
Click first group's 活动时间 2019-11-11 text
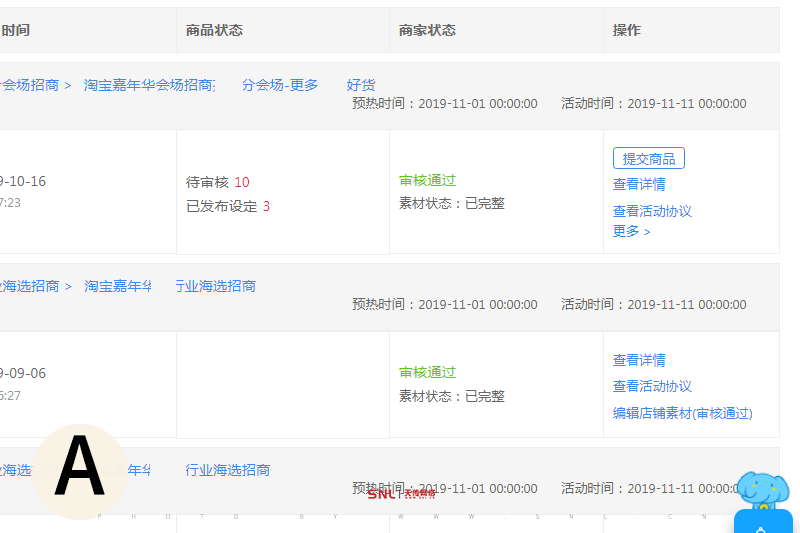(x=654, y=104)
